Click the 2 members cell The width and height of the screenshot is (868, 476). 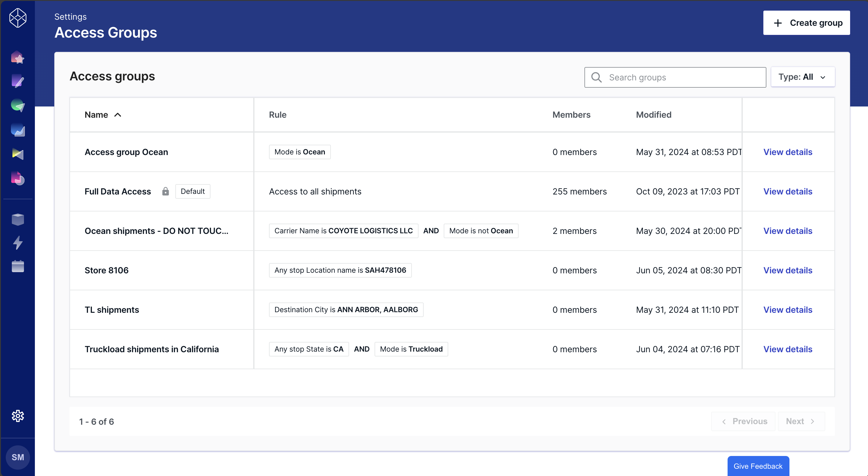pos(574,231)
